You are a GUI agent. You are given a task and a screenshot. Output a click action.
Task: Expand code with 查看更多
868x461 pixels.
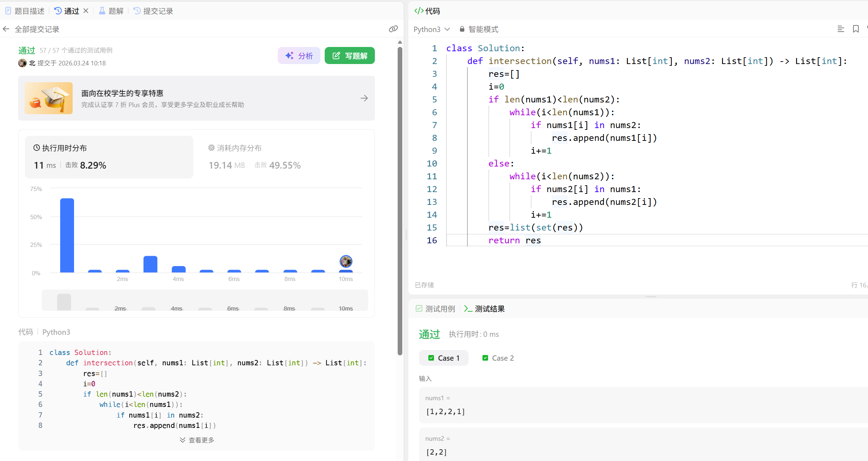[x=197, y=440]
